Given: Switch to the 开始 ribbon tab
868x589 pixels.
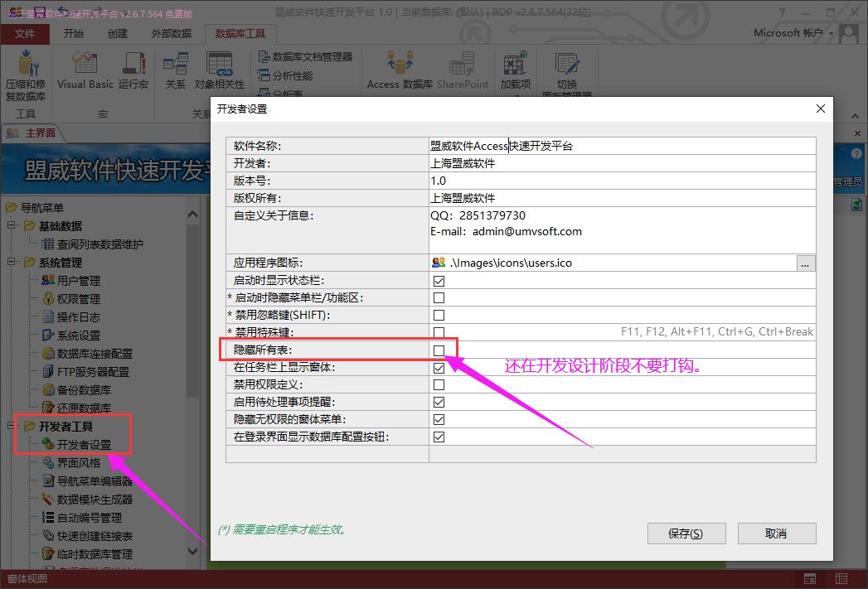Looking at the screenshot, I should [73, 34].
